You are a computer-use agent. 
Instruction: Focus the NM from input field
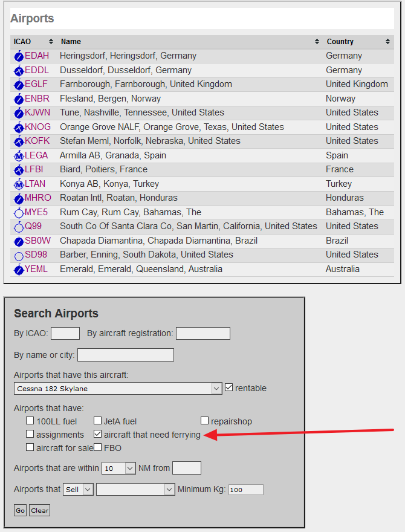187,468
